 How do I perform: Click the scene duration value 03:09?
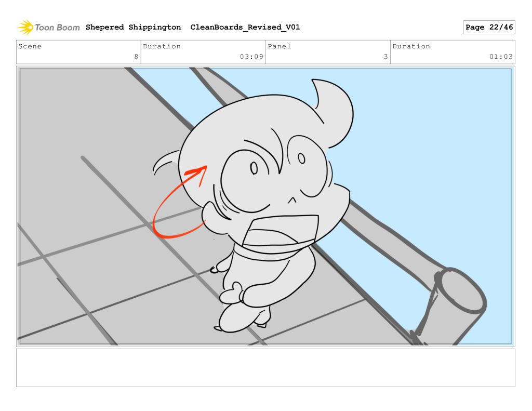click(x=251, y=57)
